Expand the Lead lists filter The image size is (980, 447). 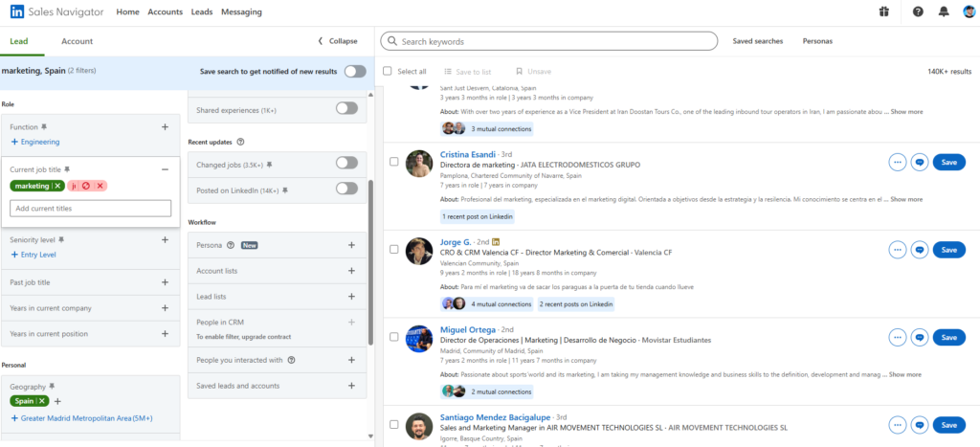click(351, 297)
